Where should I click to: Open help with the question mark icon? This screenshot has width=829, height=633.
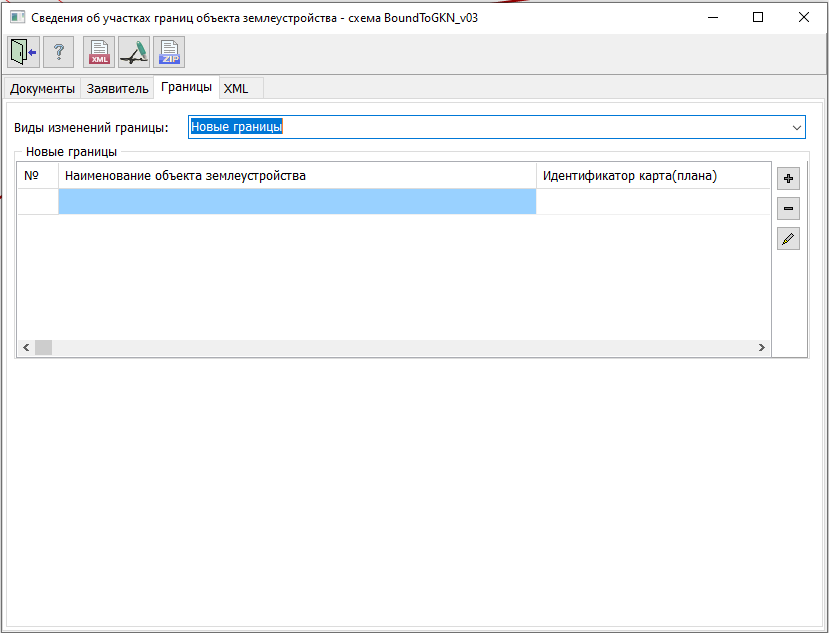pyautogui.click(x=58, y=51)
